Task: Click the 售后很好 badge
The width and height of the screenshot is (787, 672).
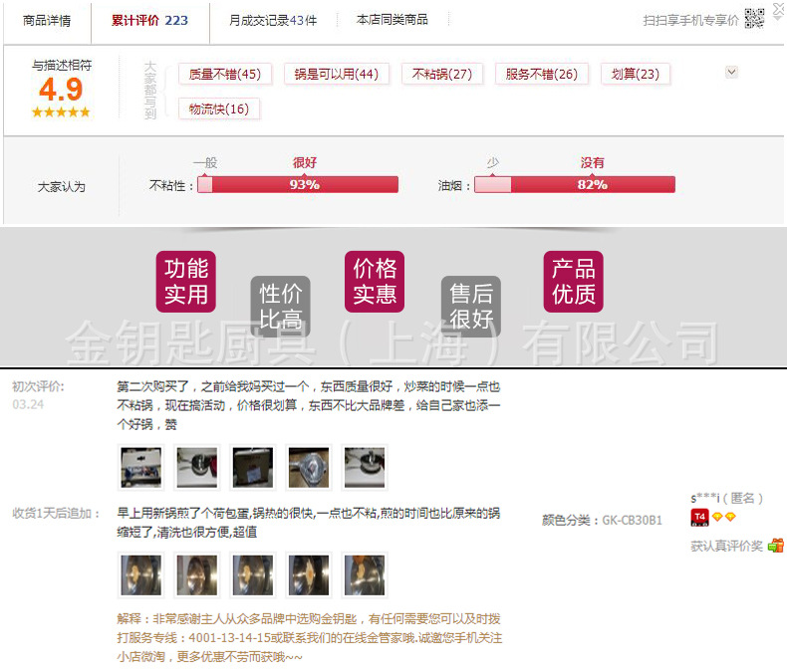Action: click(471, 306)
